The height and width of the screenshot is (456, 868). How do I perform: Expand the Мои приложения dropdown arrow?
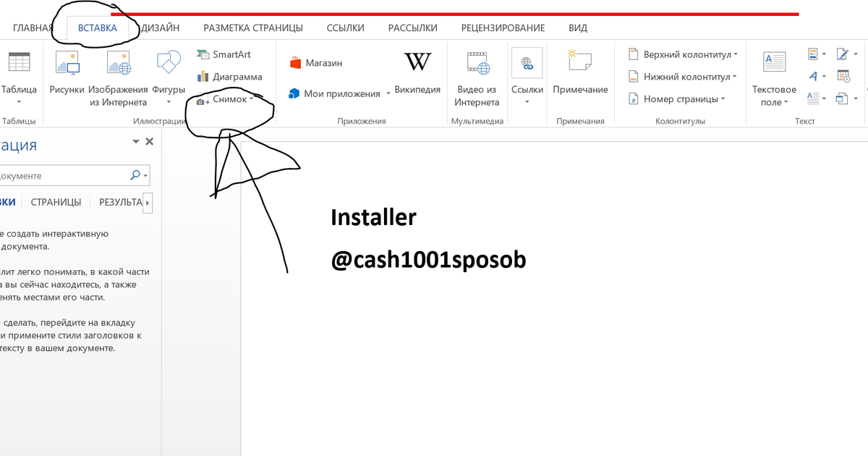click(388, 94)
